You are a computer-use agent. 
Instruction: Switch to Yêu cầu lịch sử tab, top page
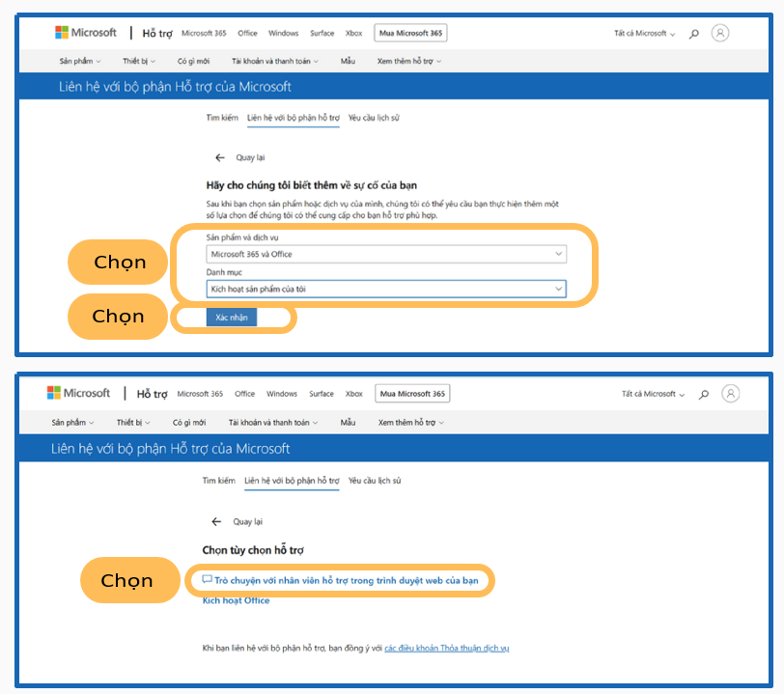tap(374, 118)
